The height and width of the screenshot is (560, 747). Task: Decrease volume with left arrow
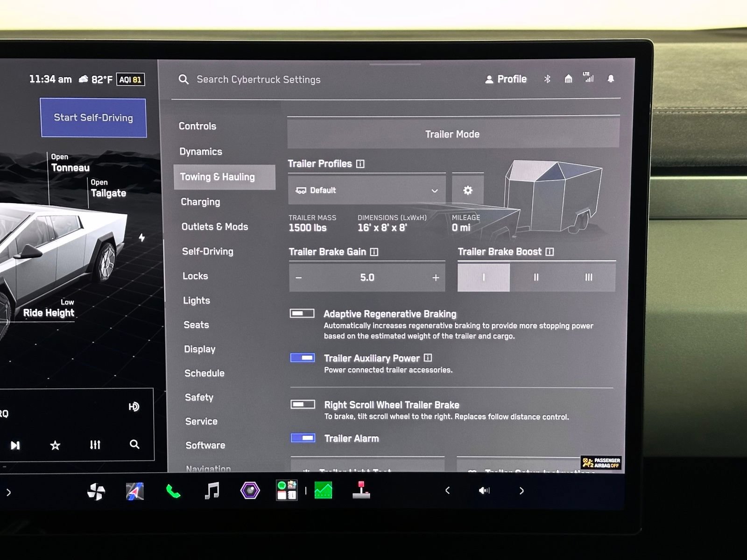click(x=448, y=490)
